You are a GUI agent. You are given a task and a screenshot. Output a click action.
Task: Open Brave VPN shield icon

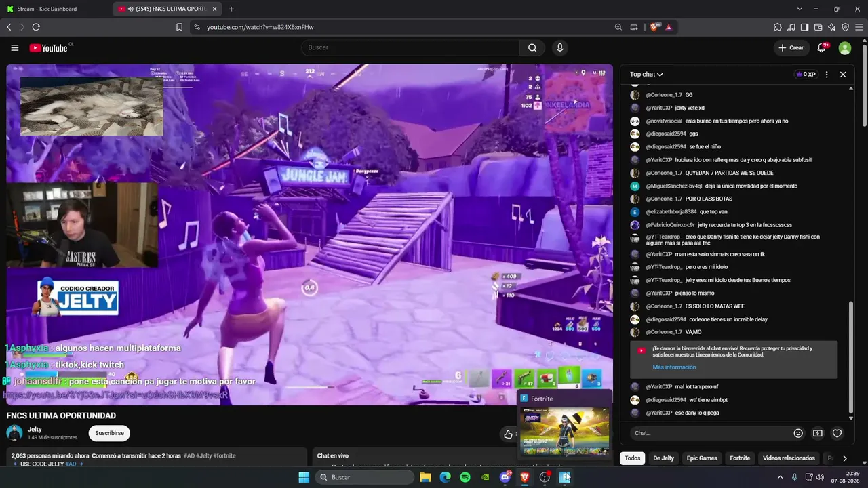(x=845, y=27)
